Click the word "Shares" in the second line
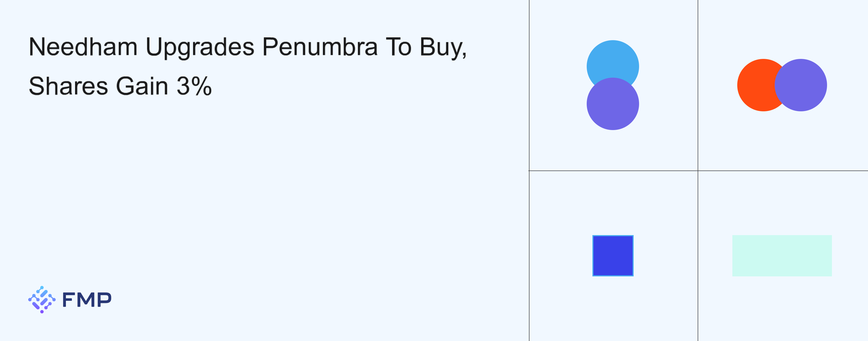The height and width of the screenshot is (341, 868). (68, 86)
